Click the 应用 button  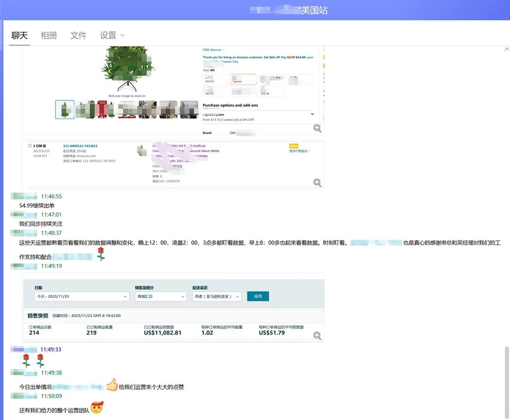coord(258,296)
